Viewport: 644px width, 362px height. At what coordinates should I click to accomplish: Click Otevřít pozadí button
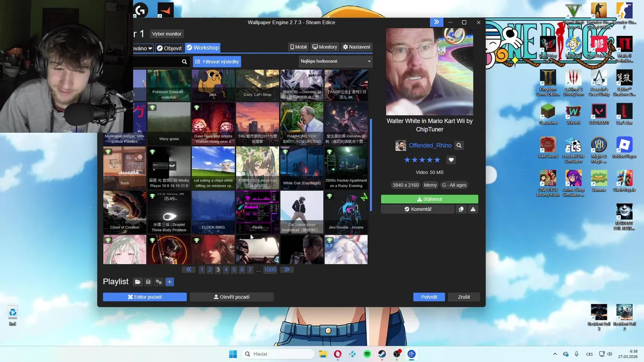(x=231, y=297)
